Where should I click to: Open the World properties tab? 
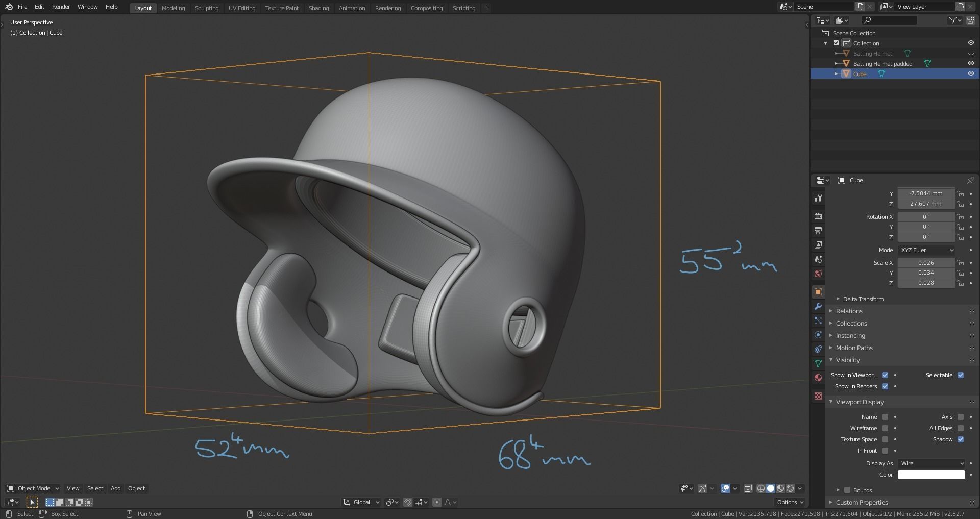tap(818, 274)
